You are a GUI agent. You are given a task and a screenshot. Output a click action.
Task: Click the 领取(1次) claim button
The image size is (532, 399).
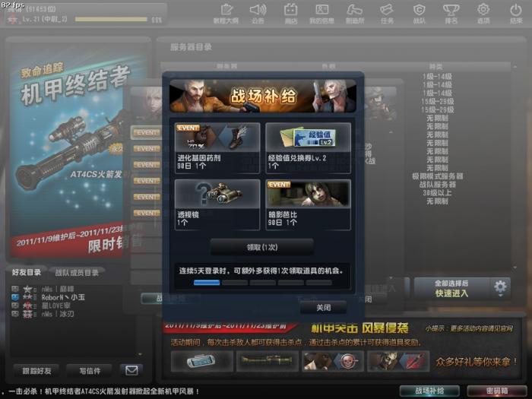click(x=262, y=247)
